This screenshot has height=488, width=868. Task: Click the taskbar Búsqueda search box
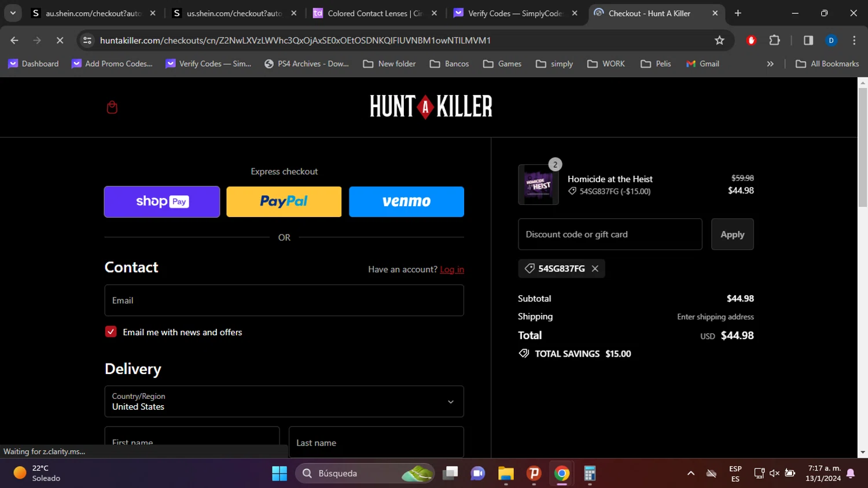click(365, 474)
